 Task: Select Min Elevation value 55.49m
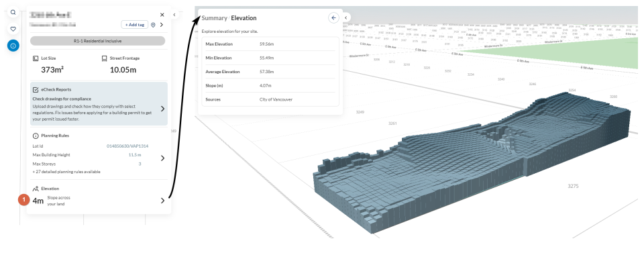tap(266, 58)
